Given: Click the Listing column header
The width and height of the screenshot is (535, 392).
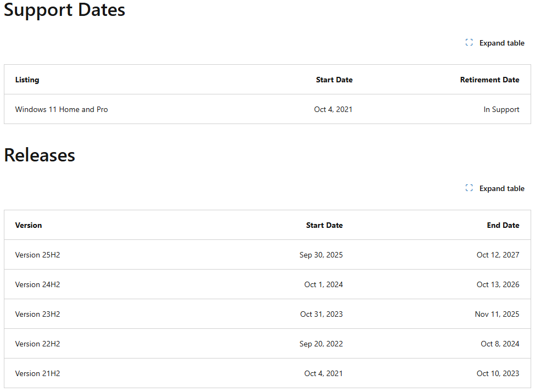Looking at the screenshot, I should pyautogui.click(x=27, y=80).
